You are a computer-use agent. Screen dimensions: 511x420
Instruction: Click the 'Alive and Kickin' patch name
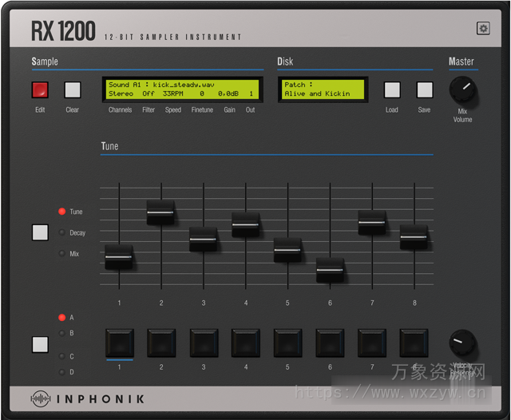pos(317,94)
